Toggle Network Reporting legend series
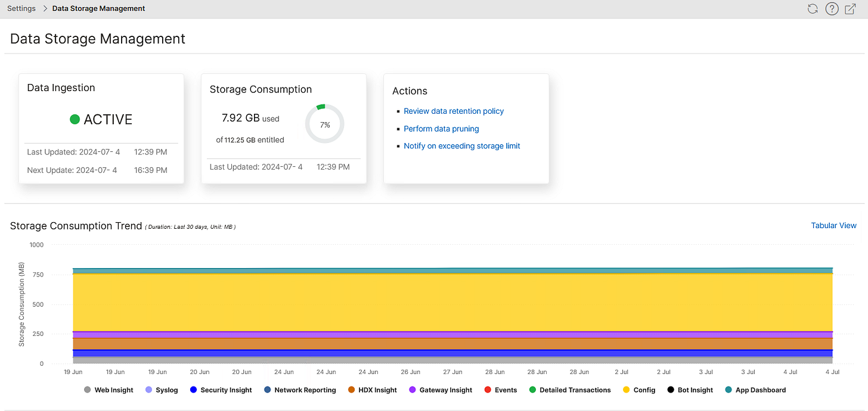868x411 pixels. point(299,390)
